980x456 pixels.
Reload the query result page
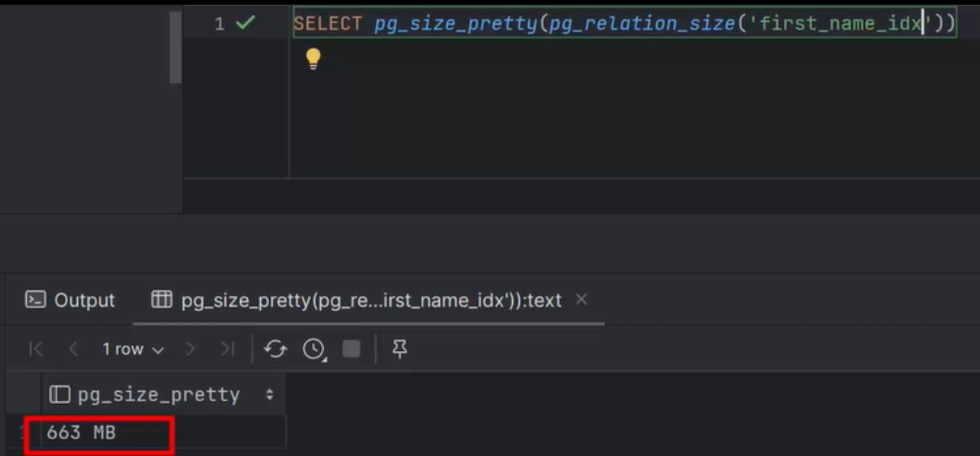pos(276,349)
